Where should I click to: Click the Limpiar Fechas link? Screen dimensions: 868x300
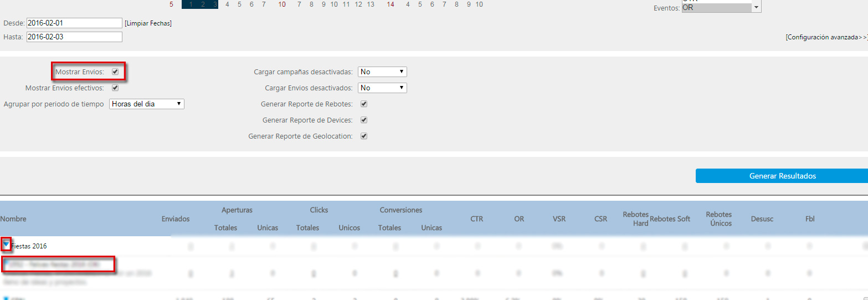tap(148, 23)
